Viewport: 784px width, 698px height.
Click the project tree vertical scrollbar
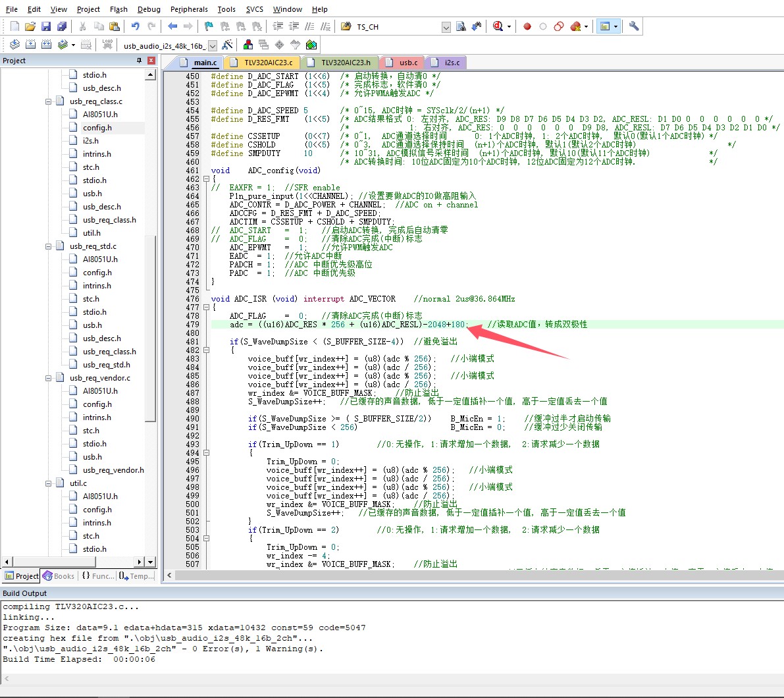click(150, 329)
